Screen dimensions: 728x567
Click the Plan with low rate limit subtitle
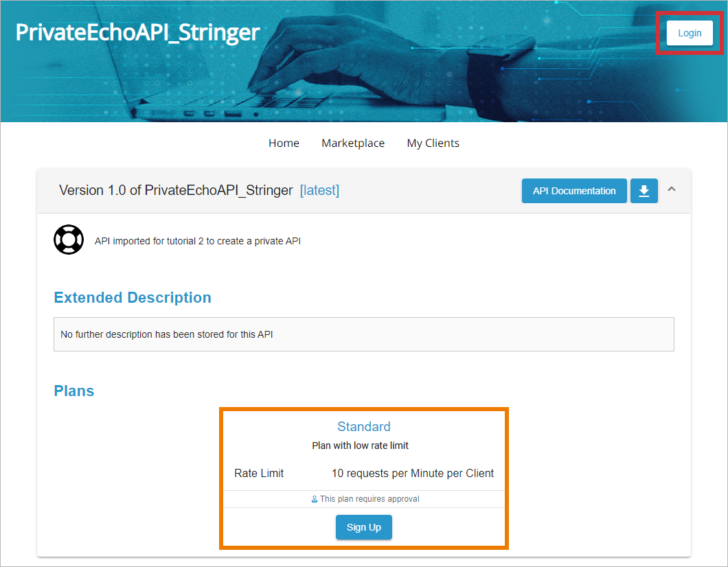360,445
